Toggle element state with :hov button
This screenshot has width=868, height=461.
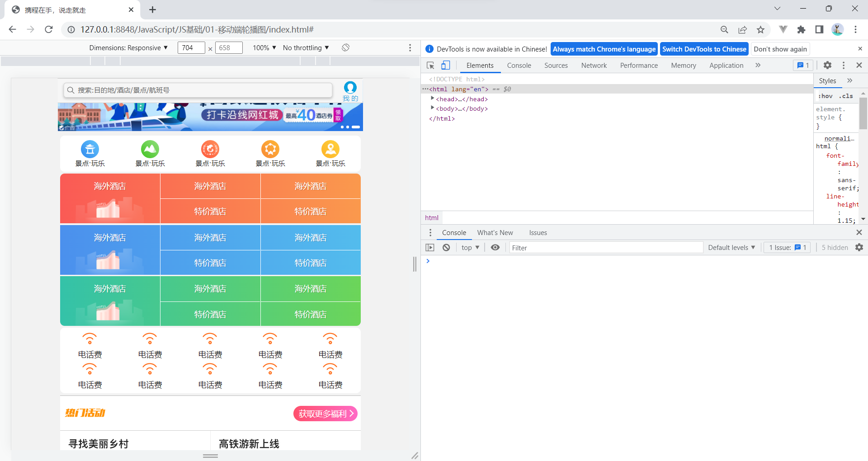coord(825,96)
